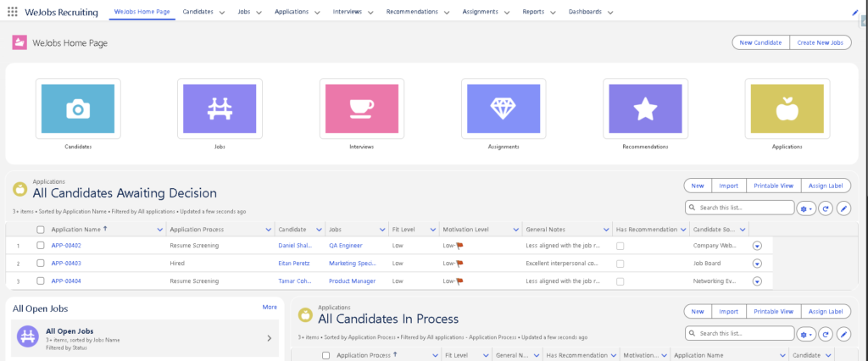Click the pencil edit icon in the navigation bar

[854, 13]
